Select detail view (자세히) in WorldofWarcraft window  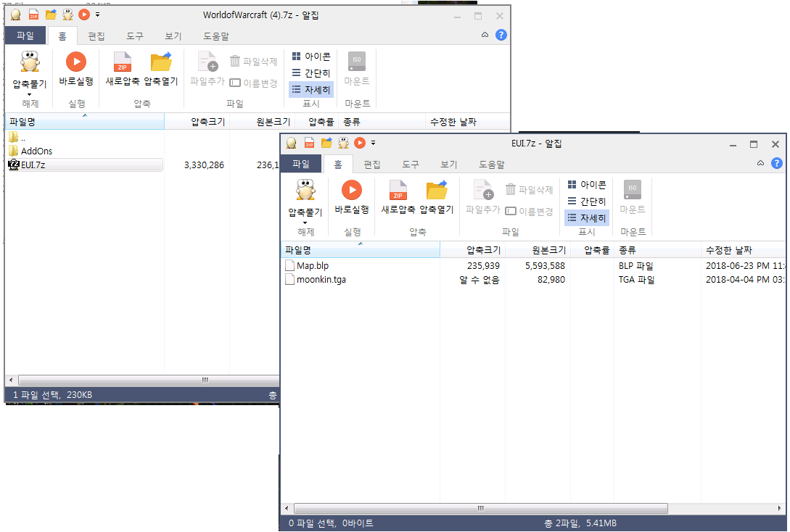tap(311, 90)
